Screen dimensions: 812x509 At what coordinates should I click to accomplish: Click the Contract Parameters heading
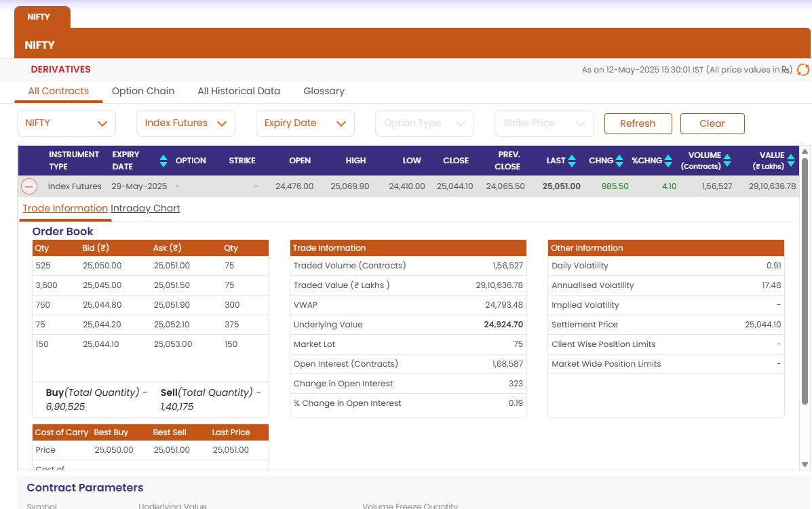click(x=85, y=488)
